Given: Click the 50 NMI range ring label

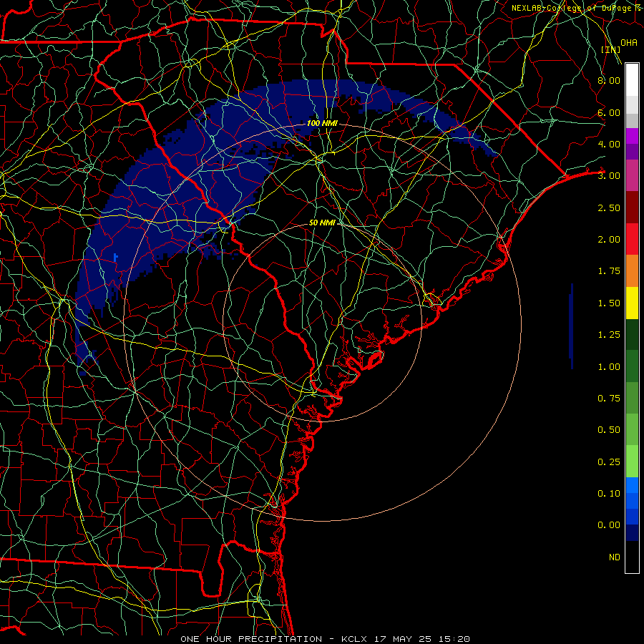Looking at the screenshot, I should coord(322,223).
